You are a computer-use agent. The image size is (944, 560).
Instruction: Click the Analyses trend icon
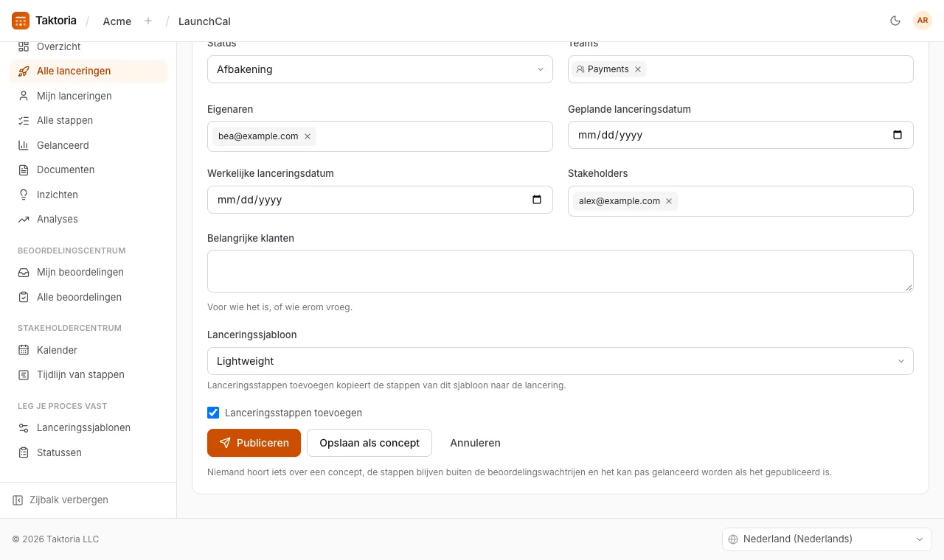24,220
